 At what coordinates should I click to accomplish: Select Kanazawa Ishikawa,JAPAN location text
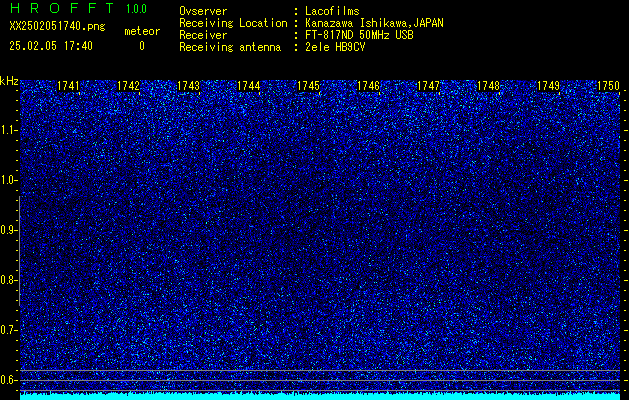pos(374,23)
